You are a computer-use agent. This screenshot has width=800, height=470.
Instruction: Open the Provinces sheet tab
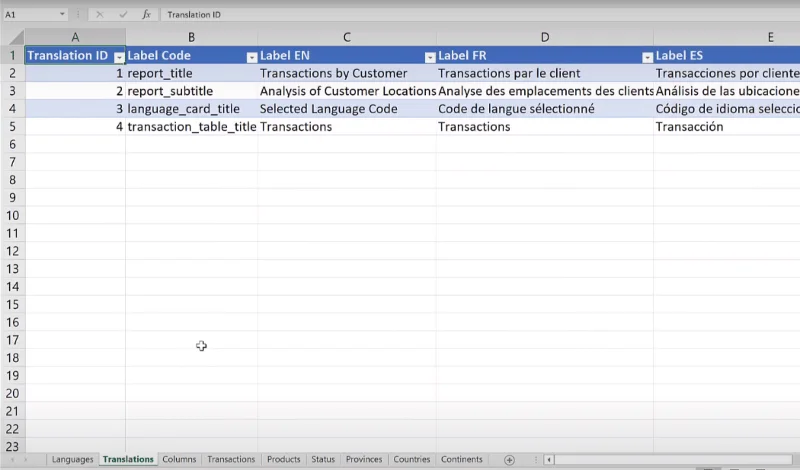tap(364, 459)
